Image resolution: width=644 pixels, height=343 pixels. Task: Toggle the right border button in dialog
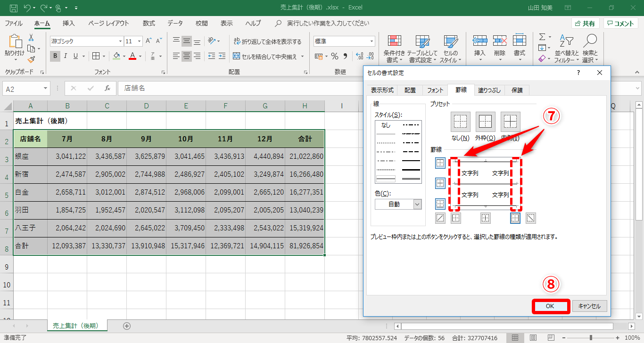515,218
